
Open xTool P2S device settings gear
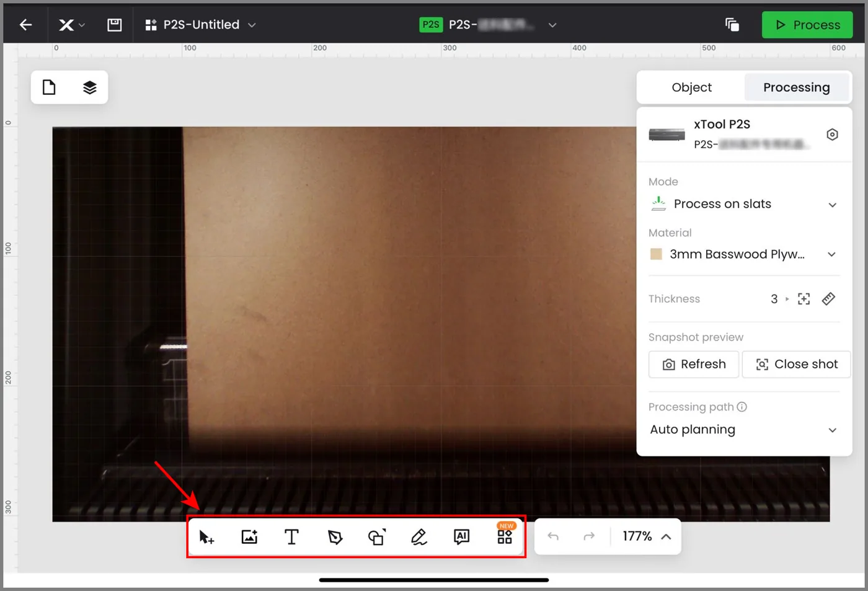[x=832, y=135]
